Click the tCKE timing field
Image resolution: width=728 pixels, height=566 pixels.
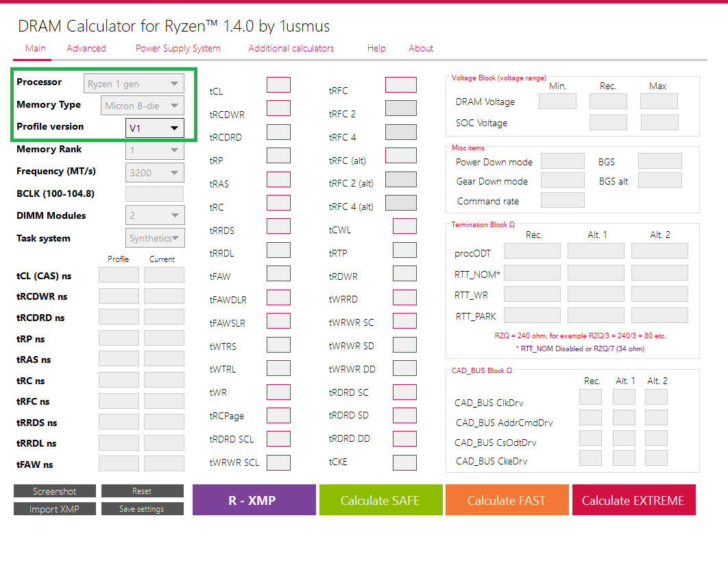click(x=405, y=462)
